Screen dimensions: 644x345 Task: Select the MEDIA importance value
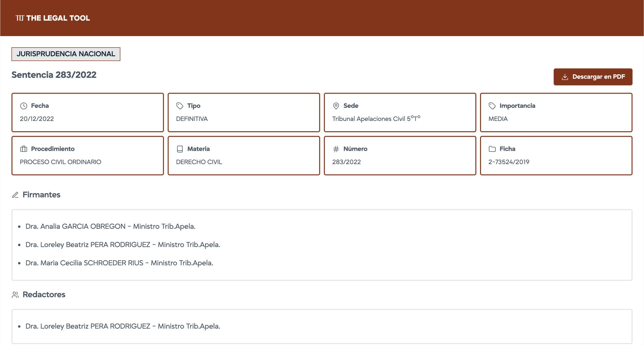coord(498,119)
